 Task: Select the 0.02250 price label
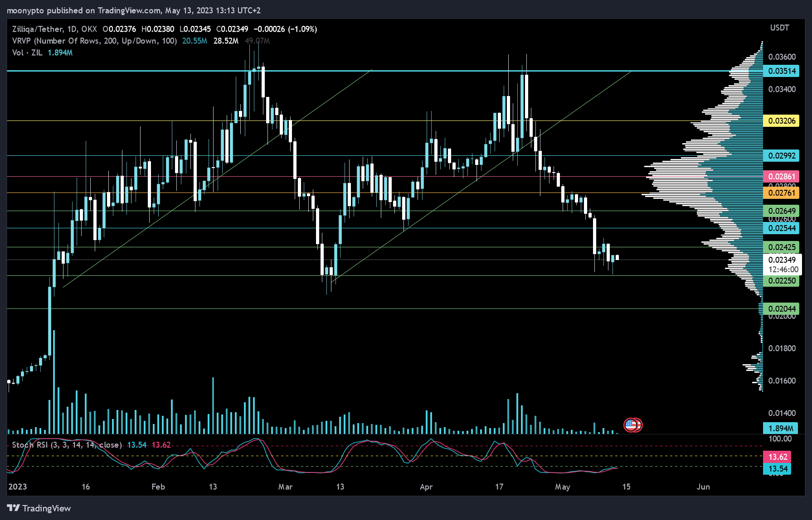click(x=782, y=281)
